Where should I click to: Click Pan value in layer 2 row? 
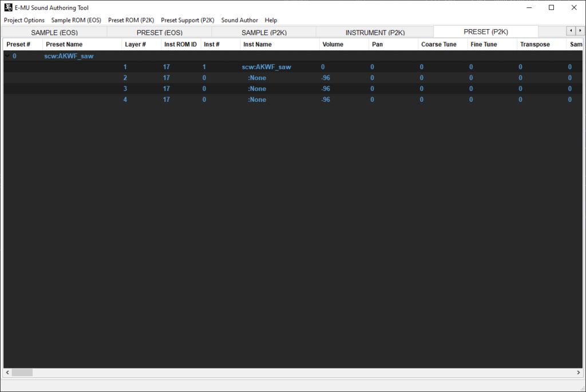pos(372,78)
